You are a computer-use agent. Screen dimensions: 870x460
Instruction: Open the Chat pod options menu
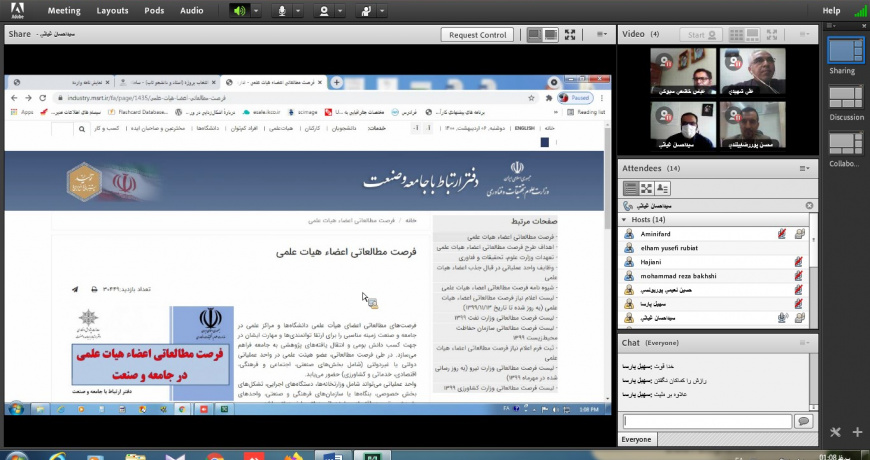[804, 343]
